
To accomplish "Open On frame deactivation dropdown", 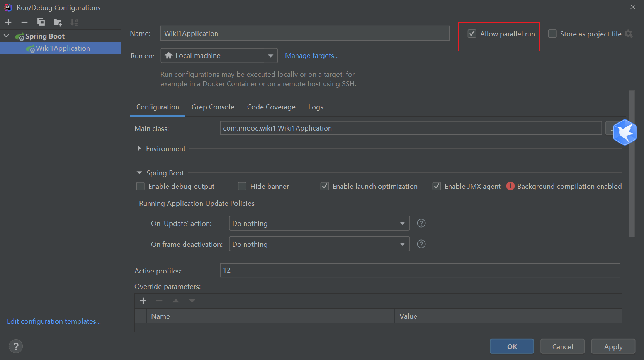I will click(x=319, y=244).
